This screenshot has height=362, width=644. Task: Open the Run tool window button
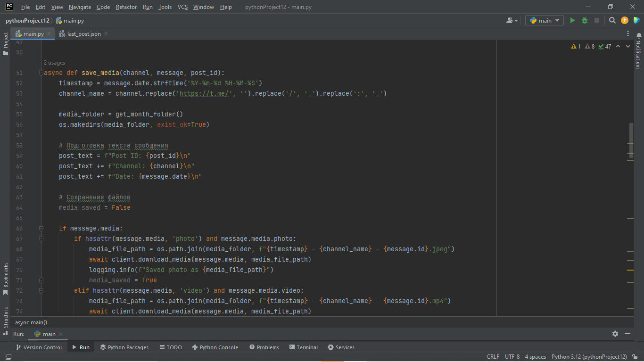coord(81,347)
